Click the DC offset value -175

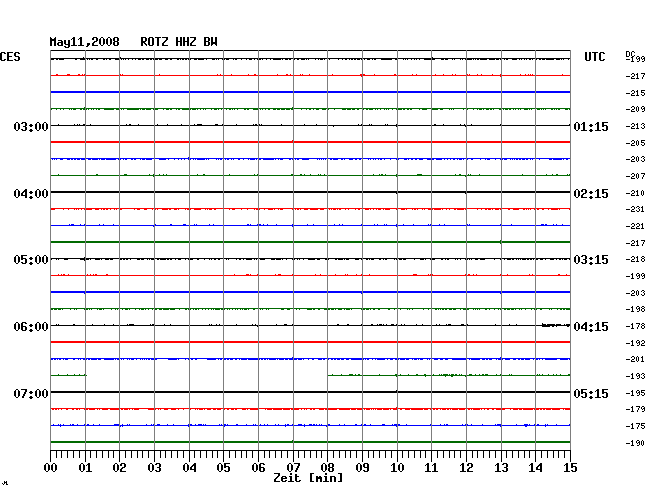click(x=635, y=426)
